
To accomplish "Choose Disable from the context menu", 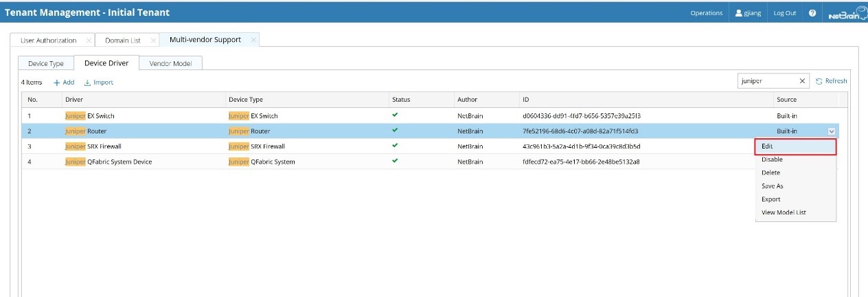I will tap(795, 159).
